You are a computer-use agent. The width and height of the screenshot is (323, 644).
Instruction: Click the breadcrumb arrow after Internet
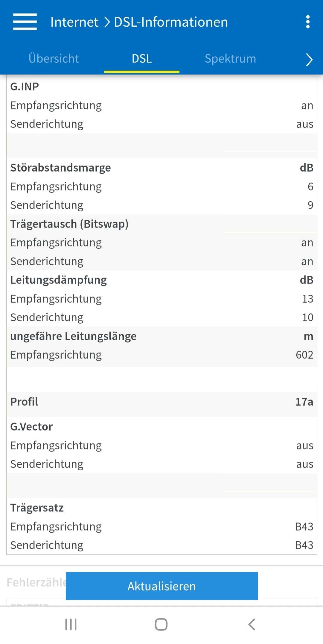point(107,22)
